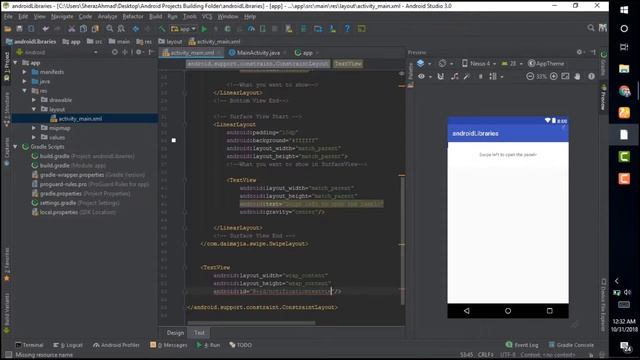The width and height of the screenshot is (640, 360).
Task: Open the Logcat tool window
Action: 68,345
